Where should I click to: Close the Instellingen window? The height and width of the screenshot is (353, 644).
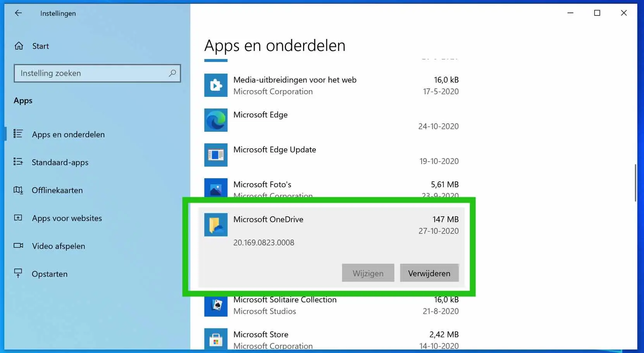click(624, 13)
